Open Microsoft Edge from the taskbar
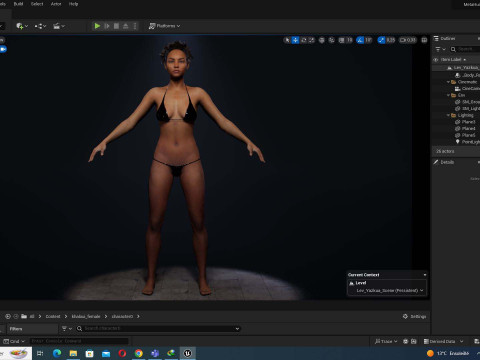This screenshot has height=360, width=480. pos(57,353)
